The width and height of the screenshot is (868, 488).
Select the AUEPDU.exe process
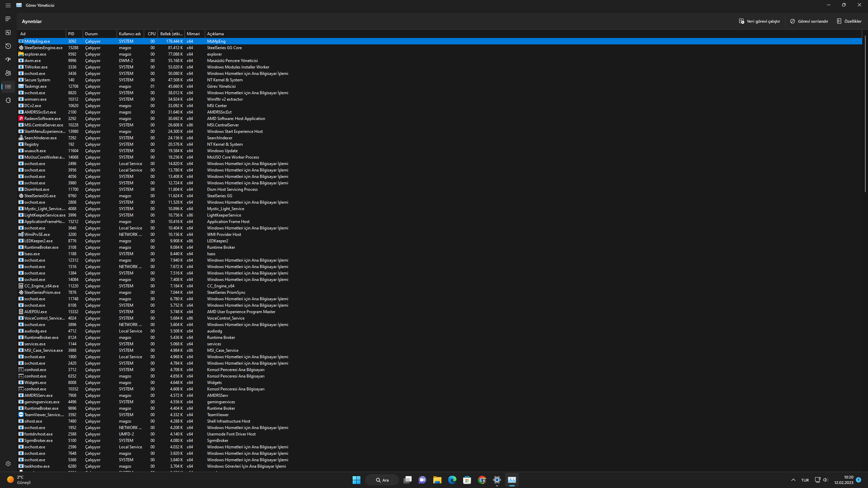click(440, 311)
